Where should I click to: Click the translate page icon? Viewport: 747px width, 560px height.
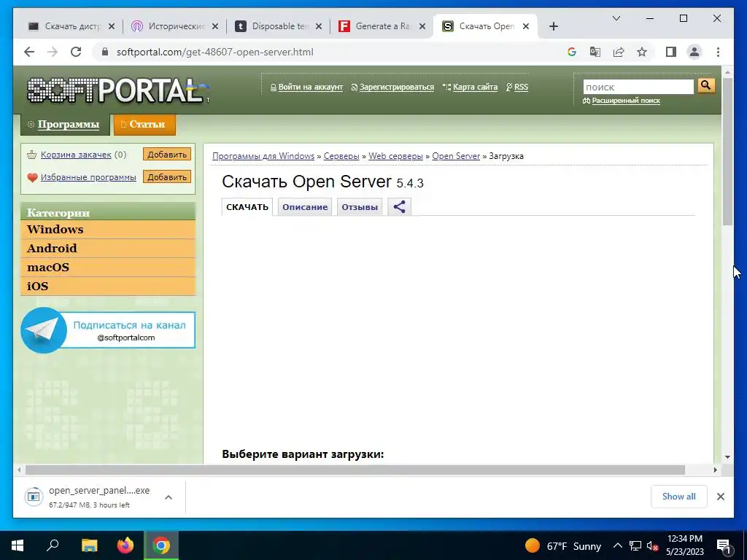(x=595, y=52)
